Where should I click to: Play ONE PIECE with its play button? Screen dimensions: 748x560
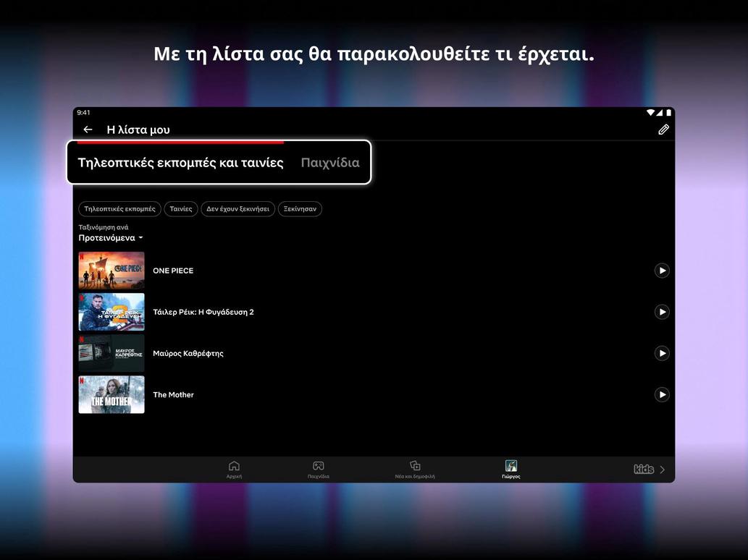pyautogui.click(x=661, y=270)
